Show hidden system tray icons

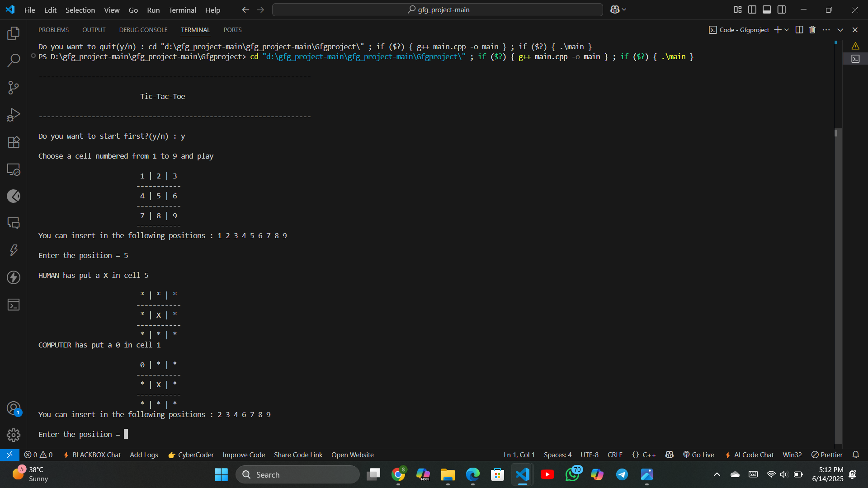click(717, 474)
